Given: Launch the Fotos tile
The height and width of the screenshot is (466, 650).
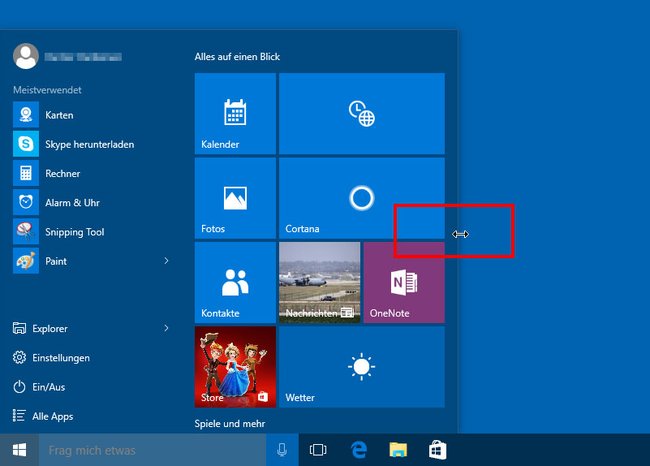Looking at the screenshot, I should (x=235, y=198).
